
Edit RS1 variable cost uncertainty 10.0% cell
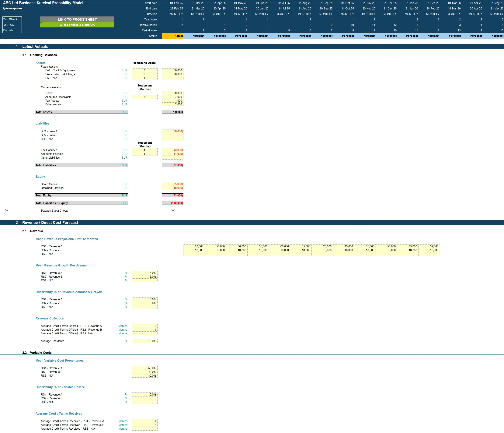pos(144,395)
